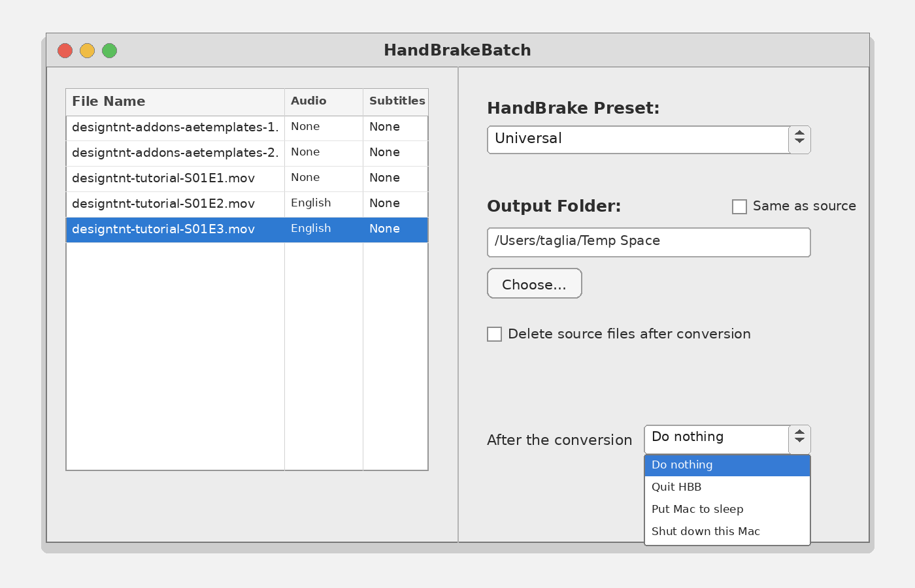The image size is (915, 588).
Task: Open the HandBrake Preset dropdown
Action: click(649, 140)
